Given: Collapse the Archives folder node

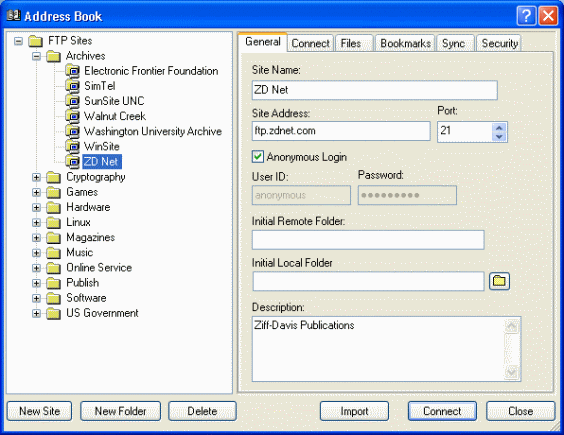Looking at the screenshot, I should pos(36,56).
